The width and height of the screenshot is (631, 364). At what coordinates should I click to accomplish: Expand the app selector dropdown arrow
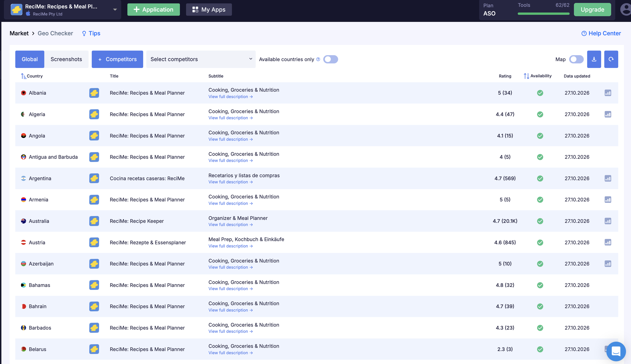[x=115, y=10]
